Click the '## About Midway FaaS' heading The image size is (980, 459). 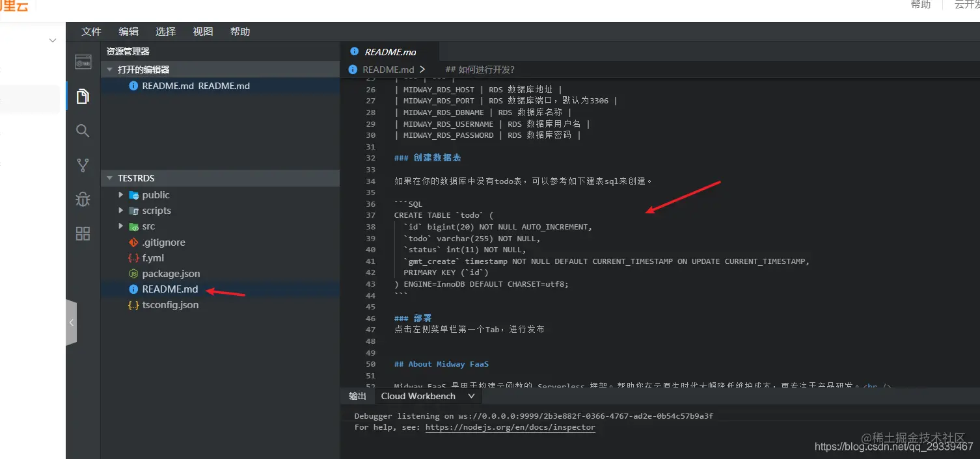pos(441,364)
